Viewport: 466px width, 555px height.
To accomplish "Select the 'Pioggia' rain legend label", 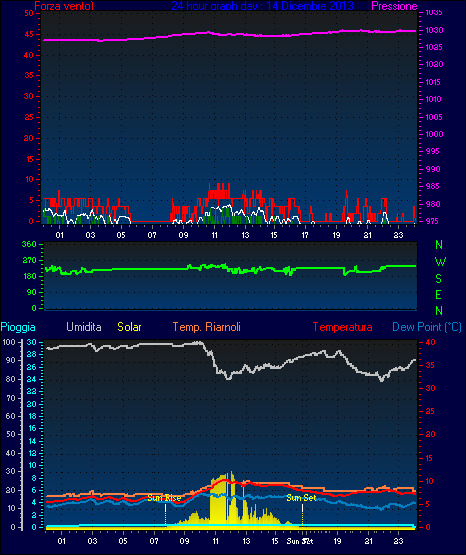I will point(18,327).
